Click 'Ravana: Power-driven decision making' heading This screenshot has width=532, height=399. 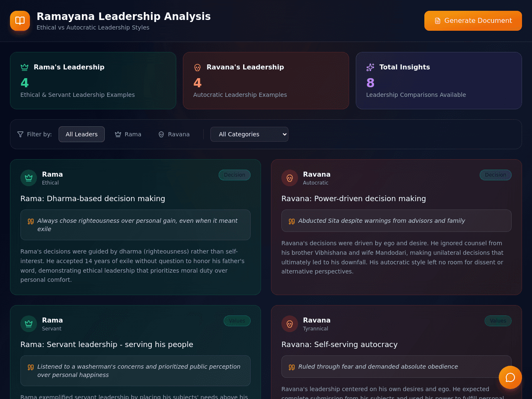click(354, 199)
